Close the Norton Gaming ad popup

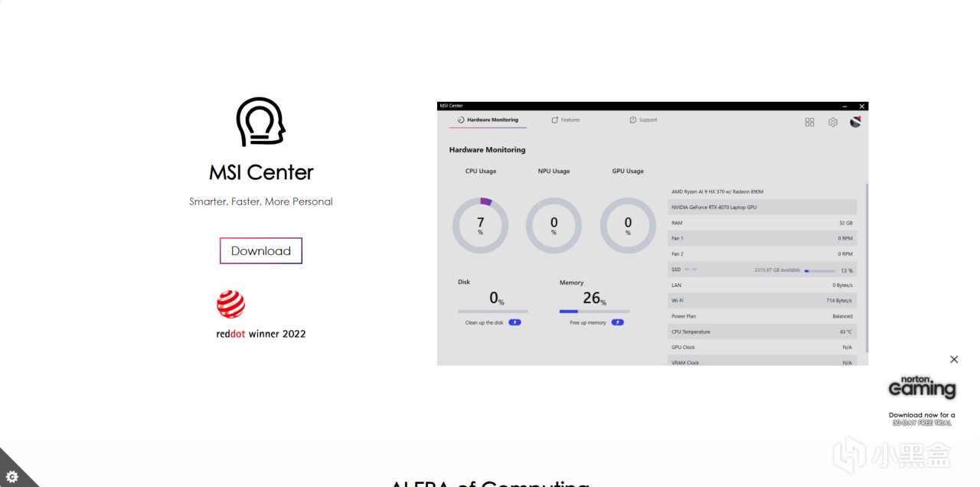pyautogui.click(x=954, y=359)
